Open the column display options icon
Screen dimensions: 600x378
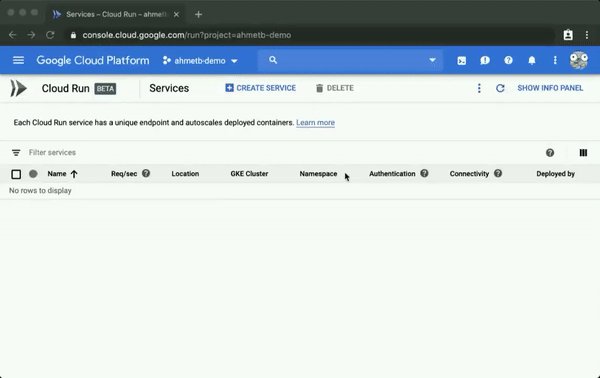(x=583, y=153)
